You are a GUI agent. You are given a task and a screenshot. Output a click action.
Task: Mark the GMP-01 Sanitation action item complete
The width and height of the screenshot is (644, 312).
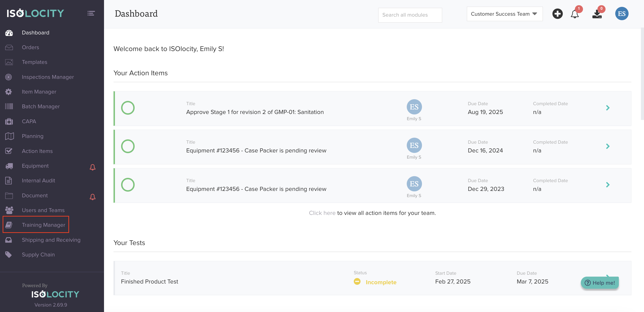pyautogui.click(x=128, y=108)
